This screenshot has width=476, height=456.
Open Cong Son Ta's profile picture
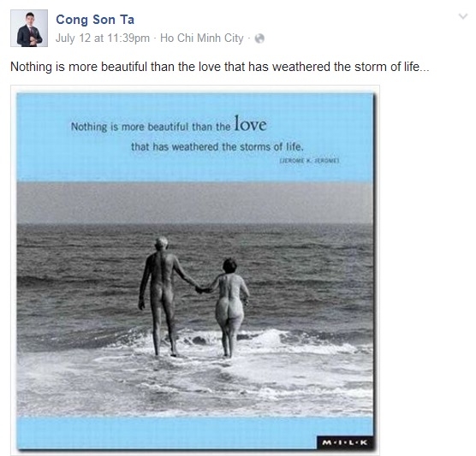29,28
